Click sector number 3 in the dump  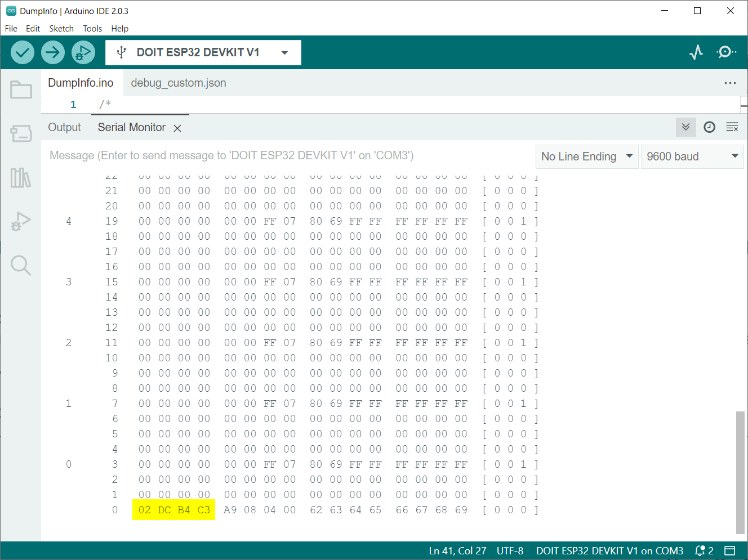pos(69,282)
